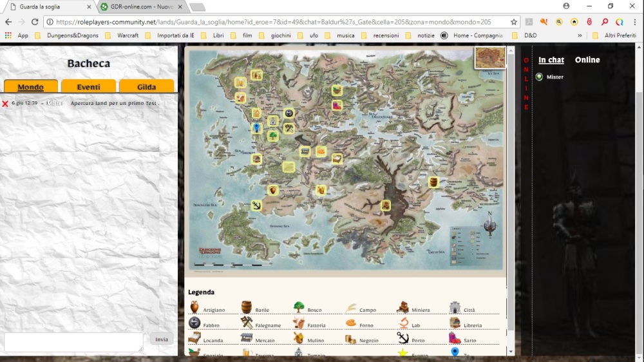This screenshot has width=644, height=362.
Task: Open the recensioni bookmarks folder
Action: coord(380,35)
